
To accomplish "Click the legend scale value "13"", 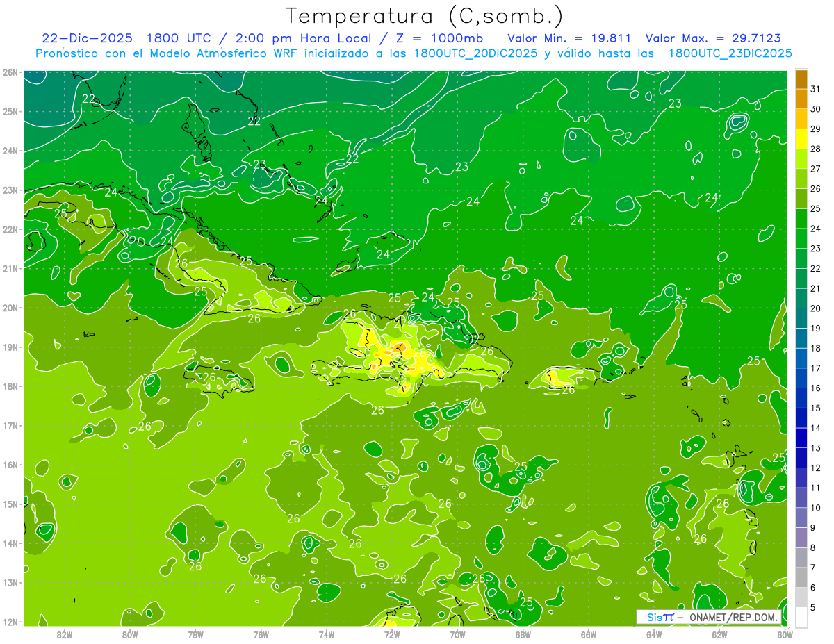I will pos(815,447).
